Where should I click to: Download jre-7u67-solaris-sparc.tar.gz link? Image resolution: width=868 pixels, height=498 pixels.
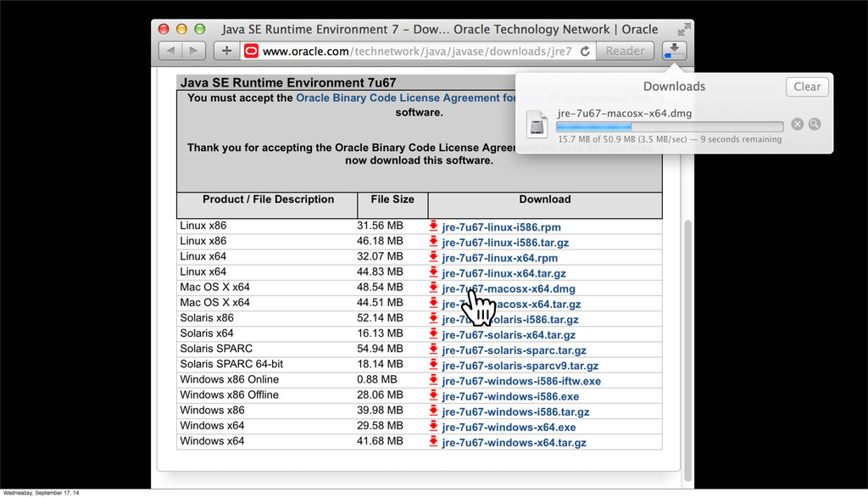[x=515, y=350]
